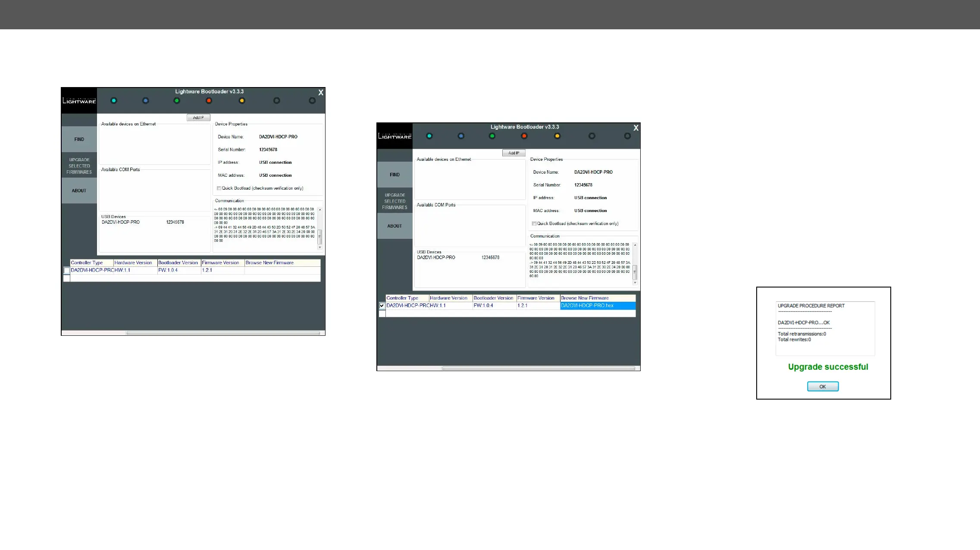Click the Add IP button in left window

coord(198,118)
